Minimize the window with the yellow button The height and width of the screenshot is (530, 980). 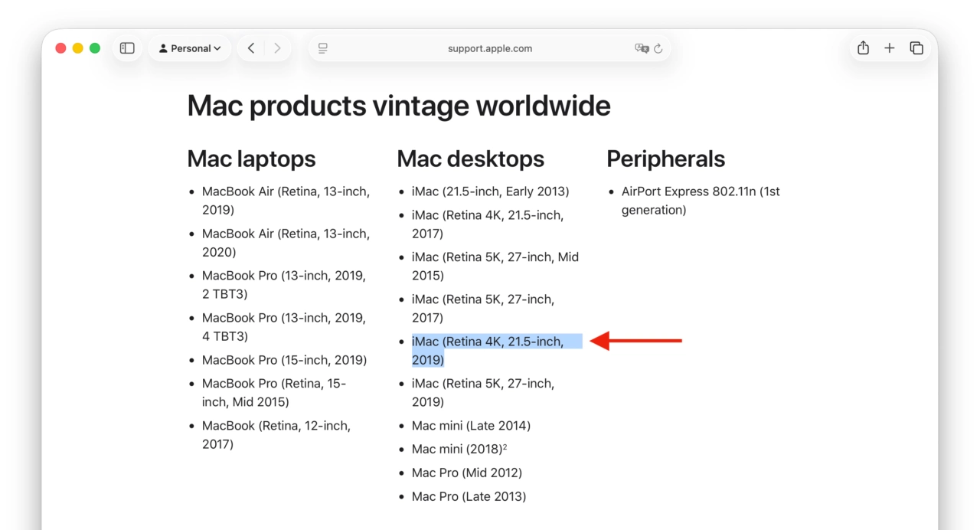(78, 48)
